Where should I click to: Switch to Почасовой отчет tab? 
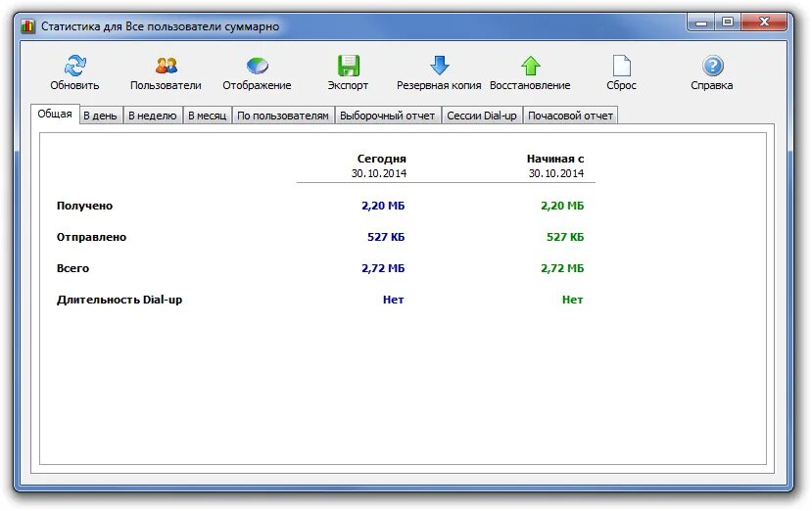(x=570, y=116)
